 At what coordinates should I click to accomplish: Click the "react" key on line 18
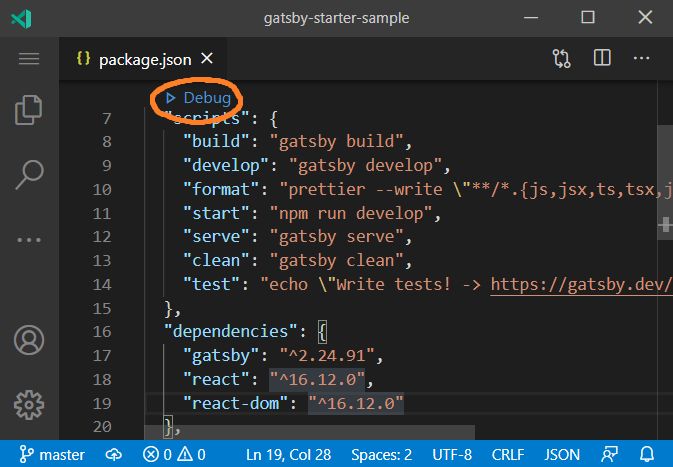(x=216, y=379)
